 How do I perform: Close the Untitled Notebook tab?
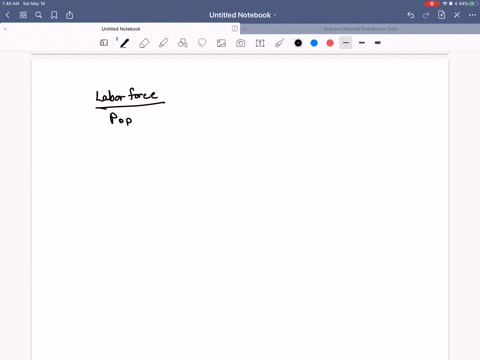point(5,29)
